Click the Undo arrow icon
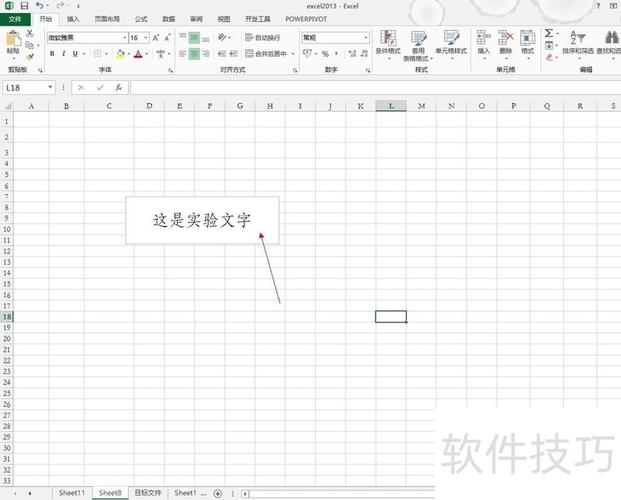The width and height of the screenshot is (621, 500). coord(39,6)
